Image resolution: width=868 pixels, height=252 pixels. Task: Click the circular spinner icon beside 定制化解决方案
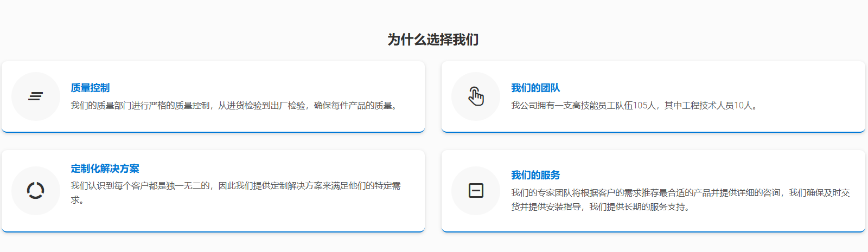(x=36, y=191)
